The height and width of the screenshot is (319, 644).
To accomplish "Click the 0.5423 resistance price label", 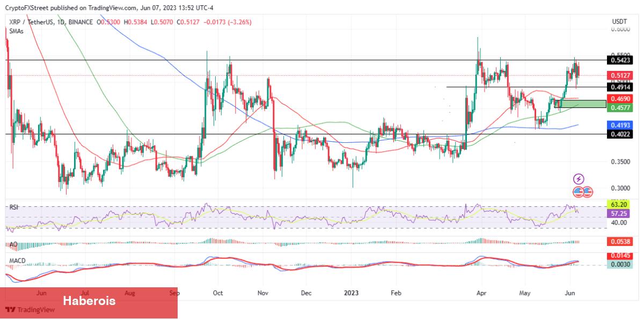I will [620, 60].
